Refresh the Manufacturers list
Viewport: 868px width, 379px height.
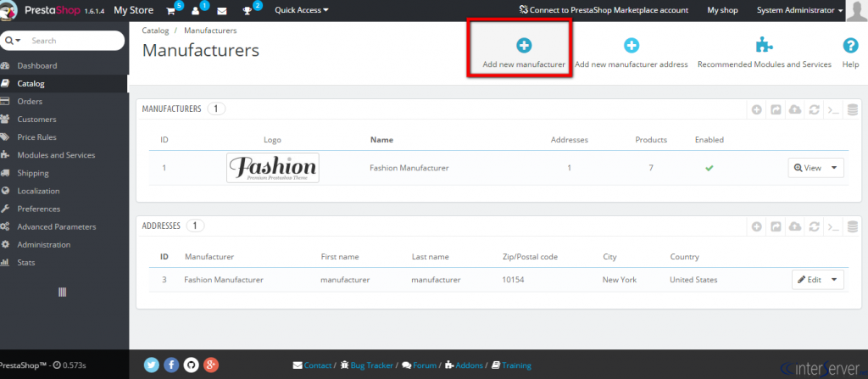814,109
